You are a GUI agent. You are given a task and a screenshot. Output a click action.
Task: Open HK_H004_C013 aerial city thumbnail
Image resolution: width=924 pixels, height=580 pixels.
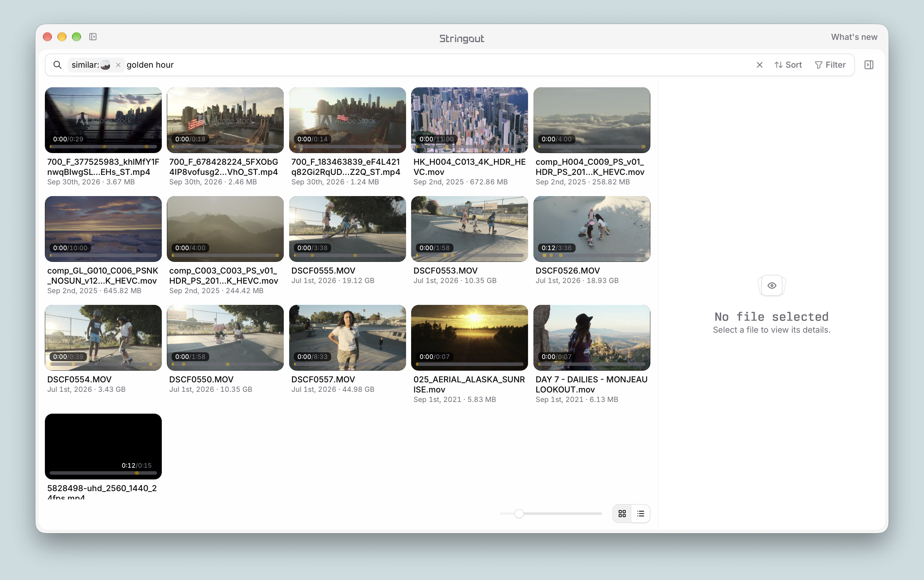coord(470,120)
